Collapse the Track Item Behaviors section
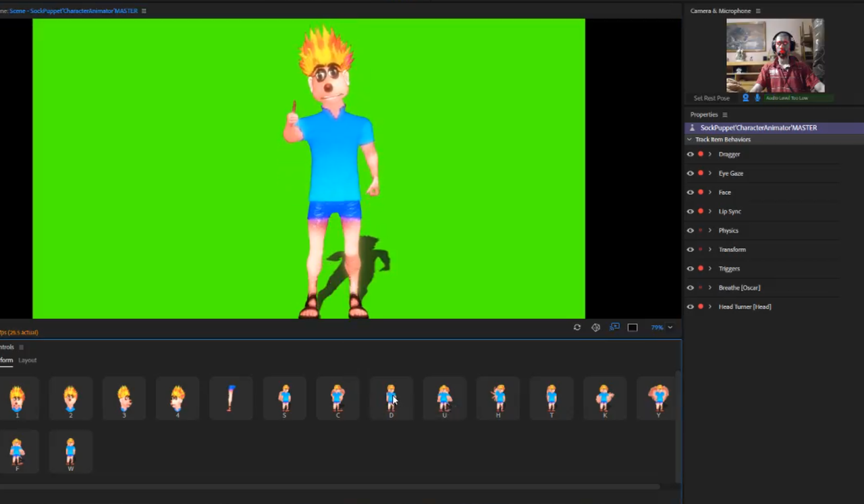 (x=689, y=140)
